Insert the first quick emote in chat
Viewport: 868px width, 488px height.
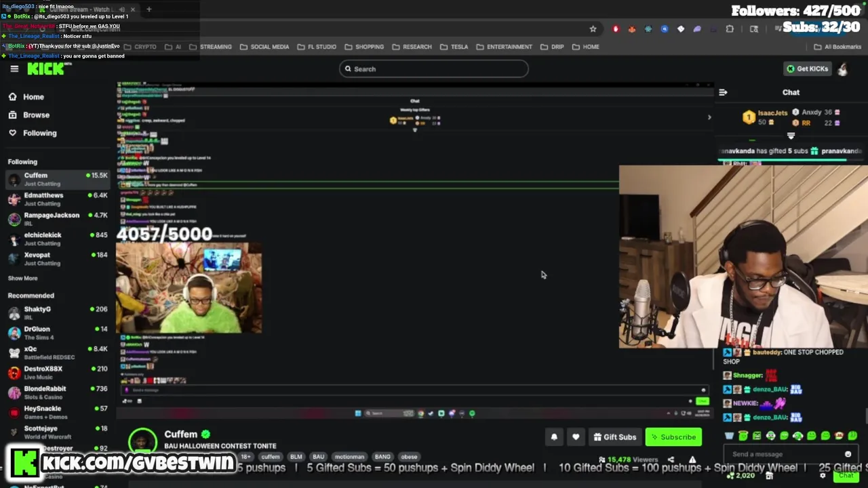pyautogui.click(x=729, y=436)
